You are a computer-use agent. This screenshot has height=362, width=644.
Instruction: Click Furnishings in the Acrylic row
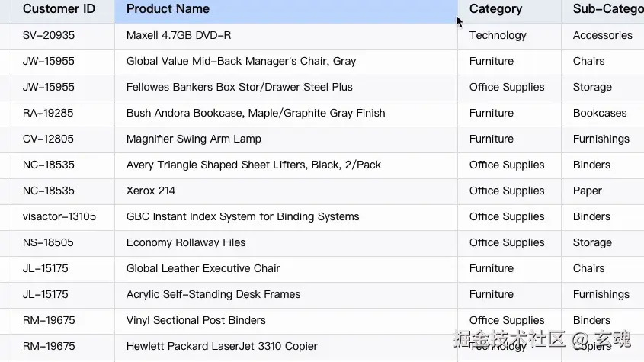(603, 295)
